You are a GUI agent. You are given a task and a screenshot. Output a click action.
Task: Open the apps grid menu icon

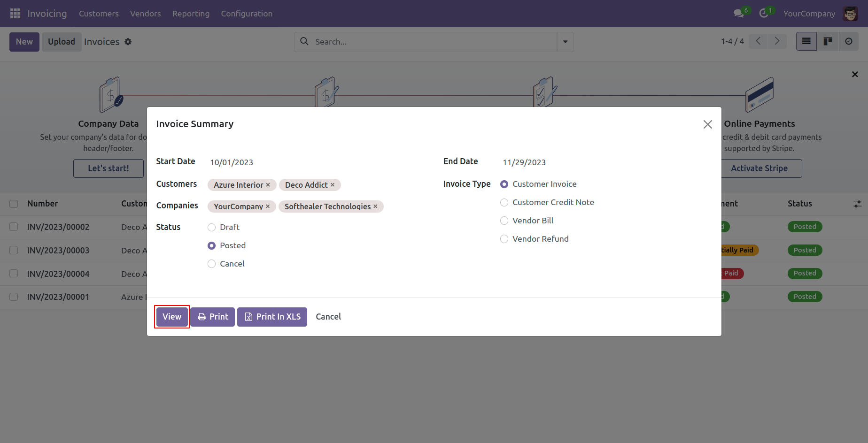(x=15, y=14)
